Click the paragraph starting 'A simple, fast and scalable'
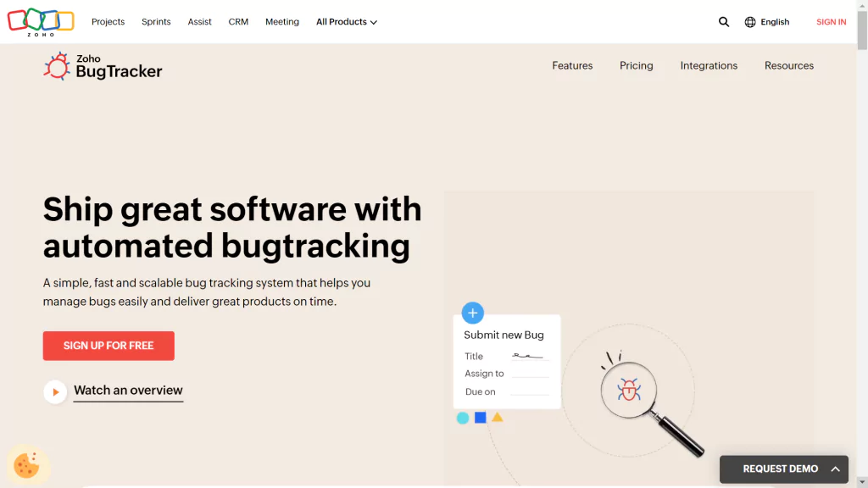This screenshot has height=488, width=868. pyautogui.click(x=207, y=292)
